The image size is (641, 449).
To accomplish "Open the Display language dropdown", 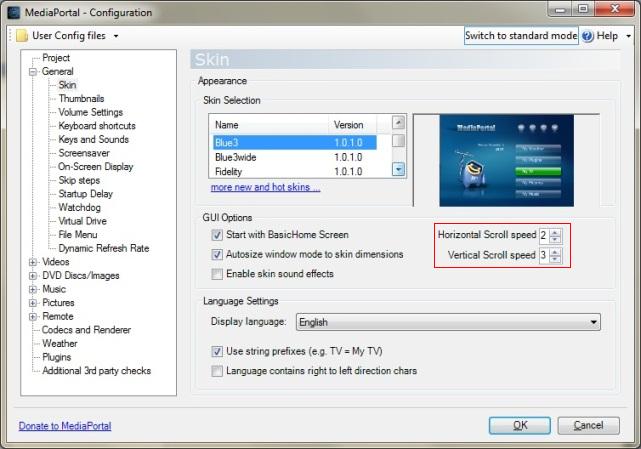I will tap(448, 322).
